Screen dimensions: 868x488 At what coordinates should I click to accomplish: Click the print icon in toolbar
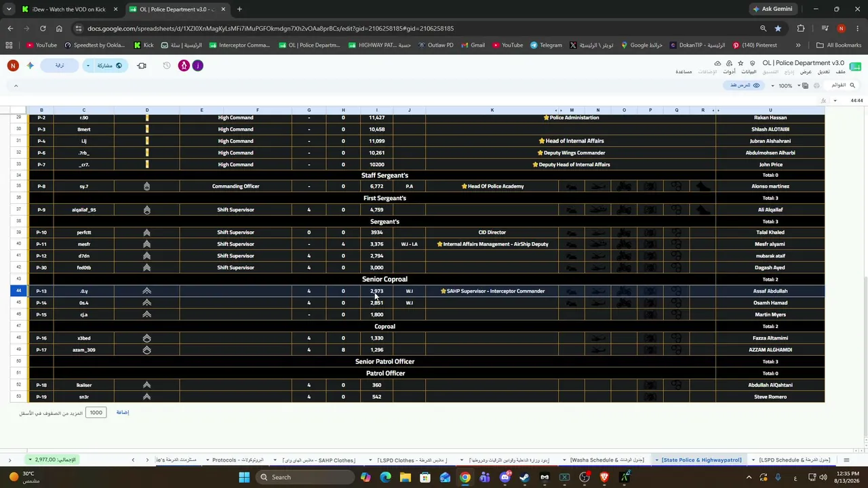tap(816, 85)
